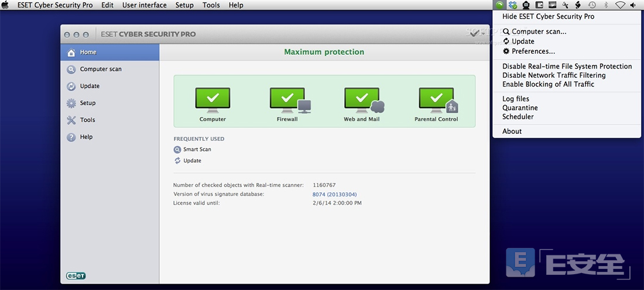Click the Web and Mail status monitor
Viewport: 644px width, 290px height.
364,100
